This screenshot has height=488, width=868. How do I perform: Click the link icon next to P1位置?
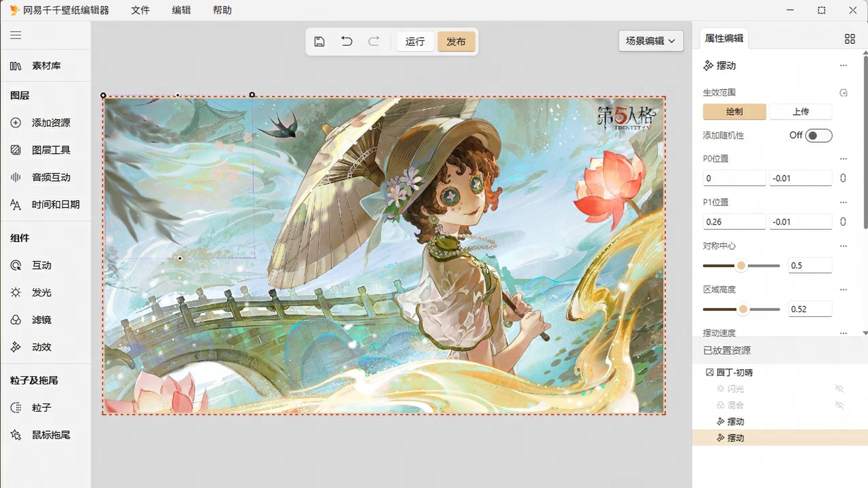[843, 222]
